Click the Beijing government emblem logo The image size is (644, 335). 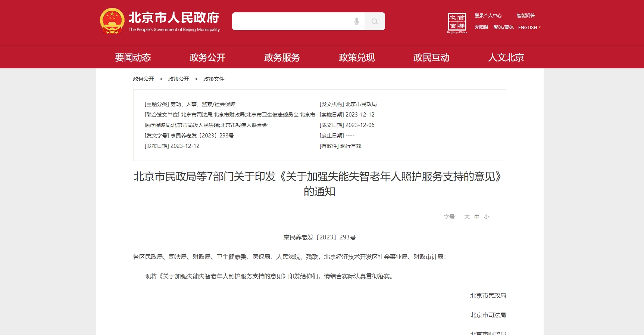(x=112, y=21)
